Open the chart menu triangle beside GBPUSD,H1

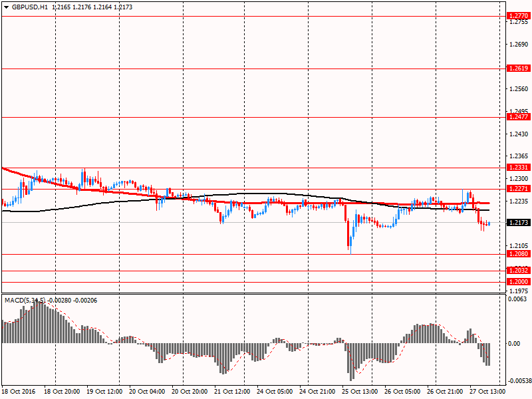click(6, 7)
